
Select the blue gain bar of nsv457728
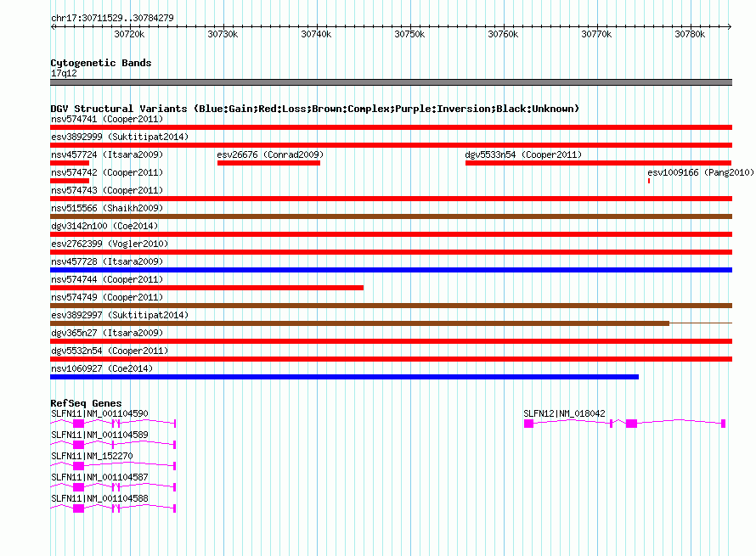click(391, 270)
